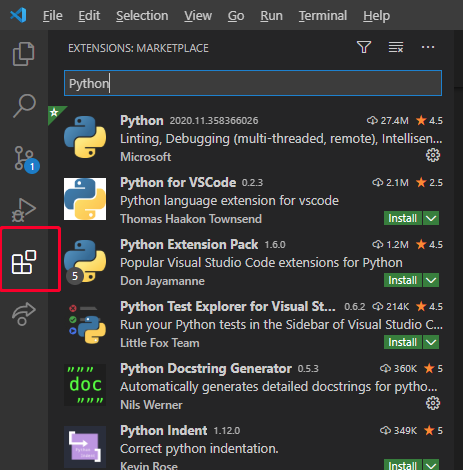Click the Microsoft publisher name

(146, 157)
